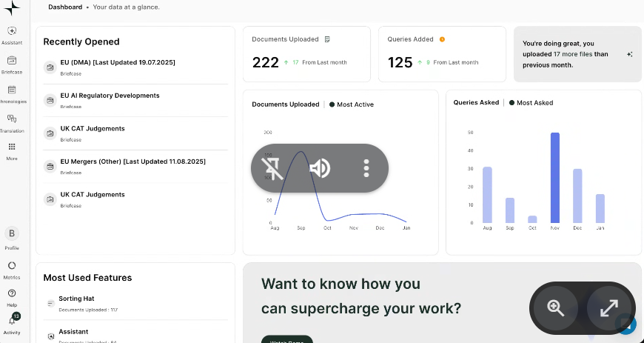Click the app logo at top left

click(12, 7)
